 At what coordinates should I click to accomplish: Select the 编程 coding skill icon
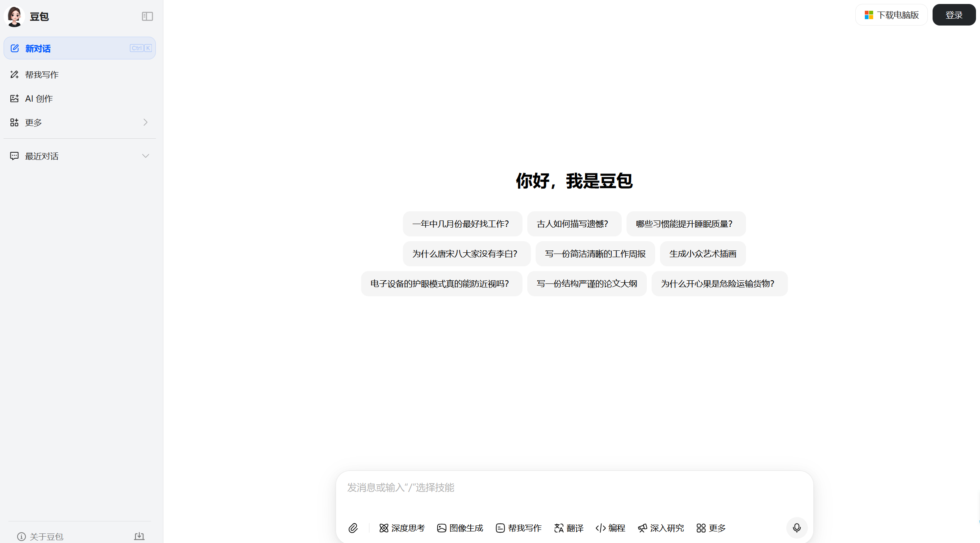[x=601, y=528]
